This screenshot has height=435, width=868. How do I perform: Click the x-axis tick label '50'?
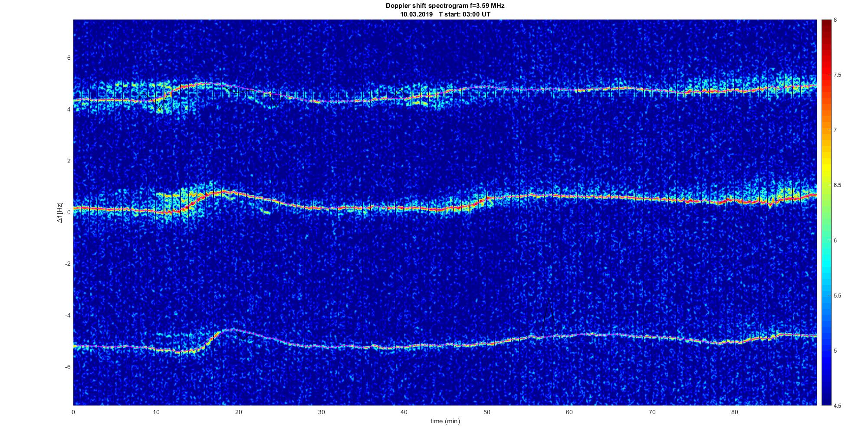pos(487,412)
